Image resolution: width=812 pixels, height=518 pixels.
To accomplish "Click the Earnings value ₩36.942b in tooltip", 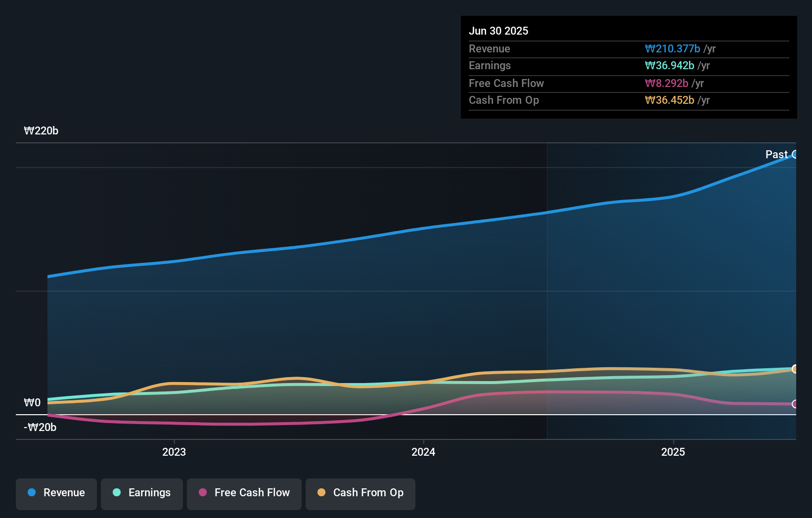I will click(x=669, y=65).
